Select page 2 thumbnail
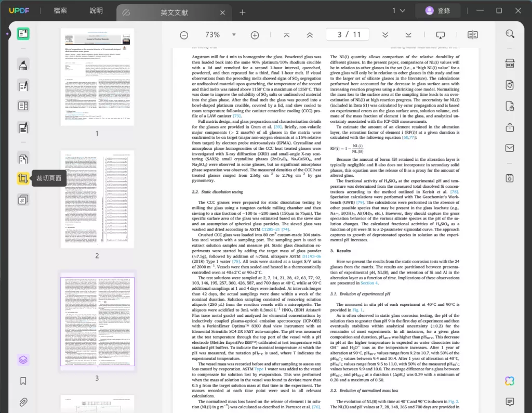The image size is (532, 413). coord(97,199)
